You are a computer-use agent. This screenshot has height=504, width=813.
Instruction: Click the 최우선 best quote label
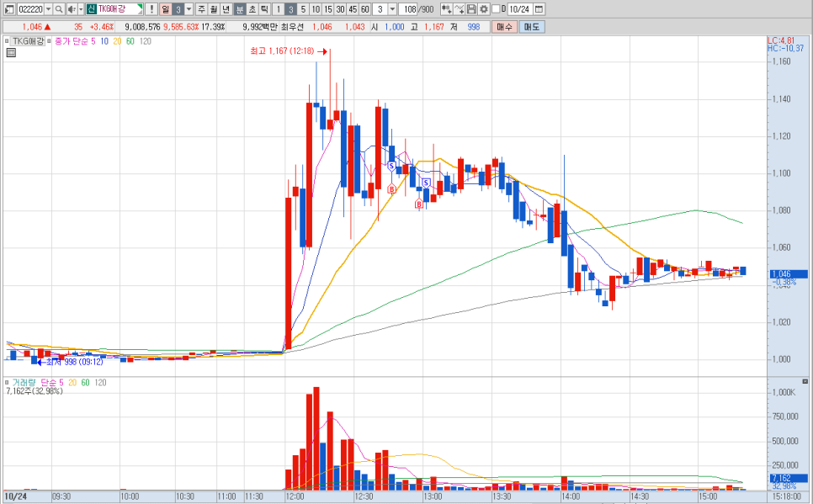point(292,27)
